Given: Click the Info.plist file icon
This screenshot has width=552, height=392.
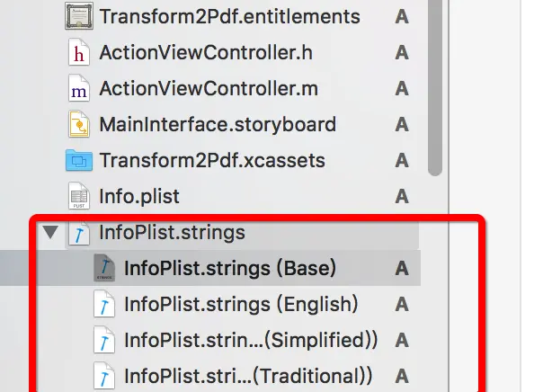Looking at the screenshot, I should pos(80,197).
